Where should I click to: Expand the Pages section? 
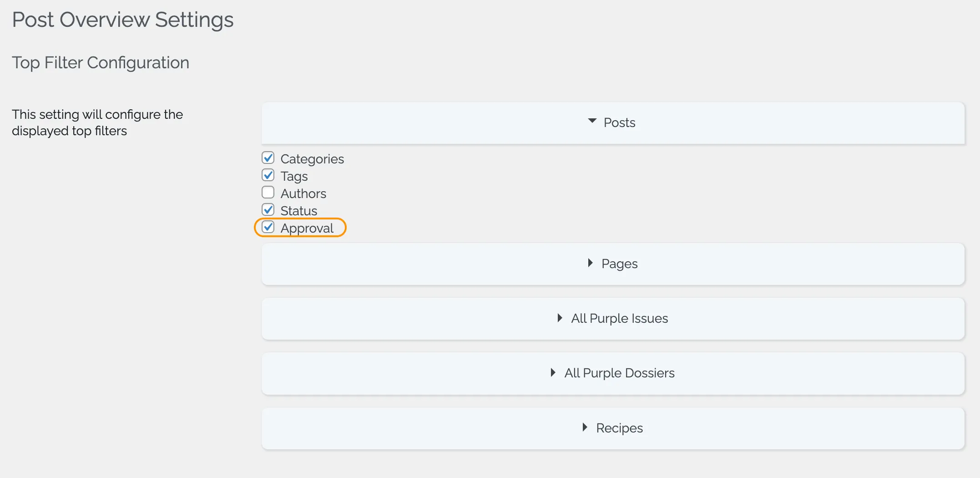pos(613,264)
